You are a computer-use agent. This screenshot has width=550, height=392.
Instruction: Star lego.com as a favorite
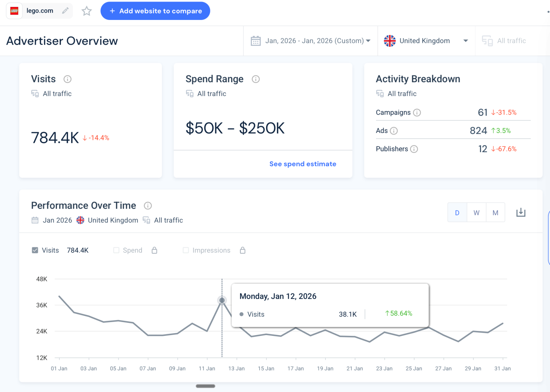[x=87, y=11]
